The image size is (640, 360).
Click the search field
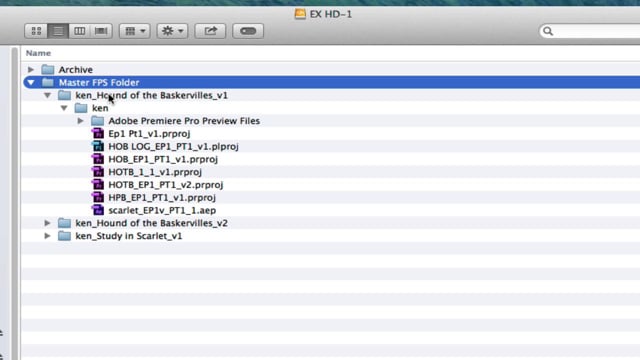pos(590,31)
